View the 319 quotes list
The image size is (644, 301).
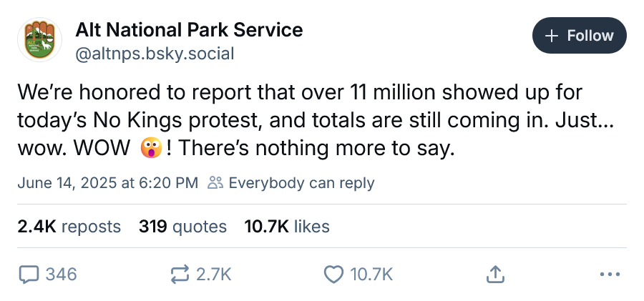pyautogui.click(x=182, y=227)
